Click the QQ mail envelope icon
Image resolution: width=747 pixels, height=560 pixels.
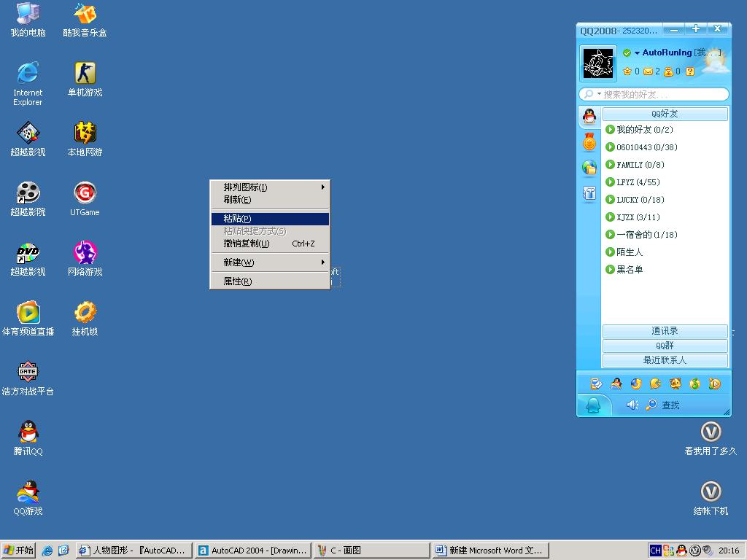tap(648, 71)
